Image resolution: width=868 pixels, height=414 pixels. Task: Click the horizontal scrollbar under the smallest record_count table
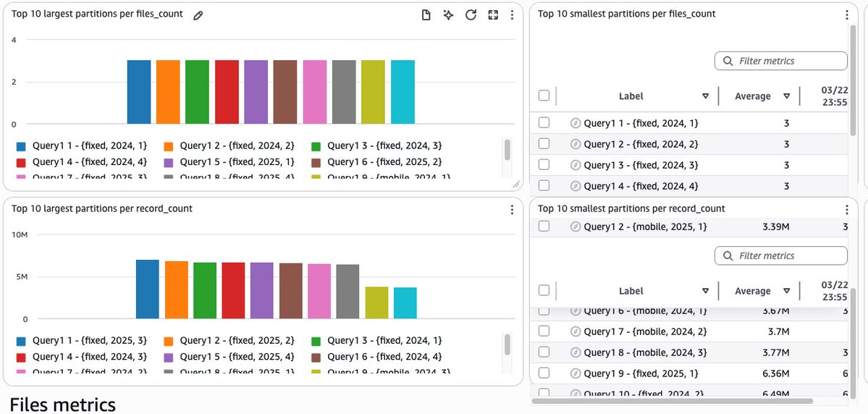click(672, 401)
